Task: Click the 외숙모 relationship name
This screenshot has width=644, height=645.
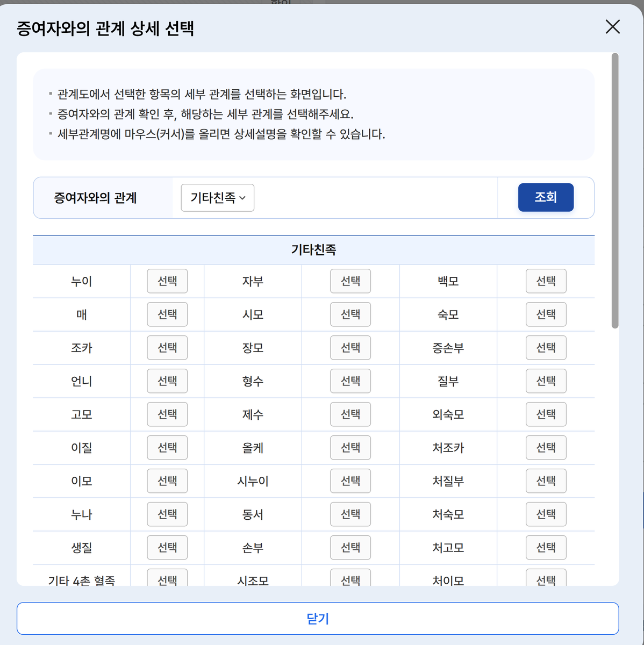Action: tap(448, 414)
